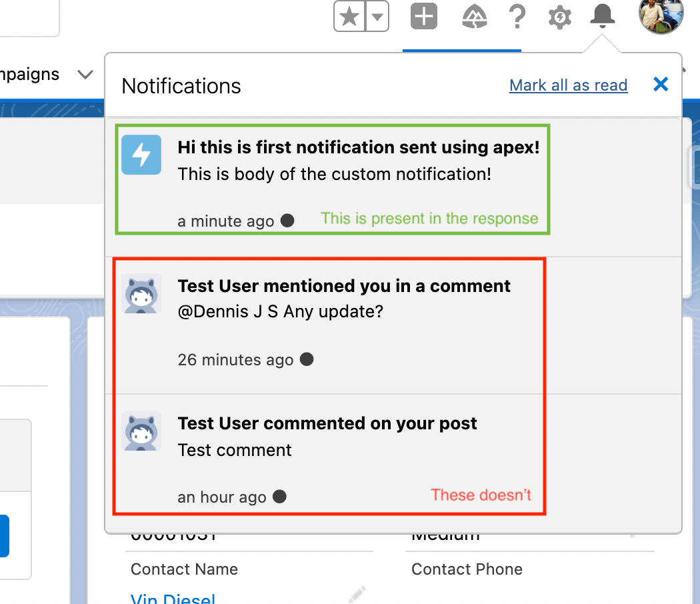Mark the apex notification as read via dot
The image size is (700, 604).
point(287,220)
